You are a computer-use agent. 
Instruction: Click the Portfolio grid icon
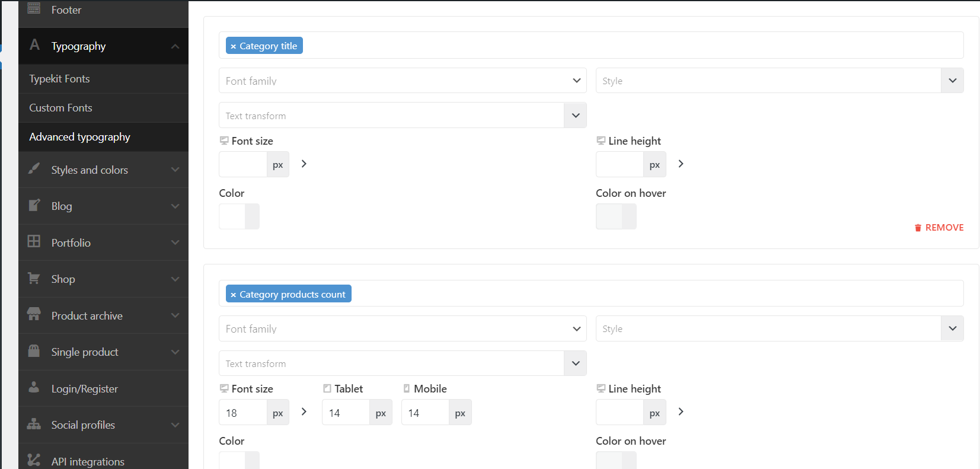(34, 241)
